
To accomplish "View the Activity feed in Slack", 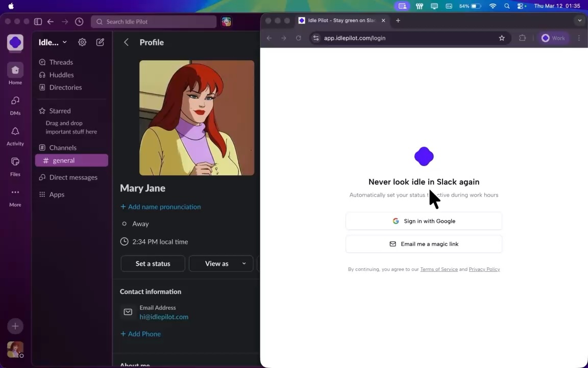I will 15,134.
